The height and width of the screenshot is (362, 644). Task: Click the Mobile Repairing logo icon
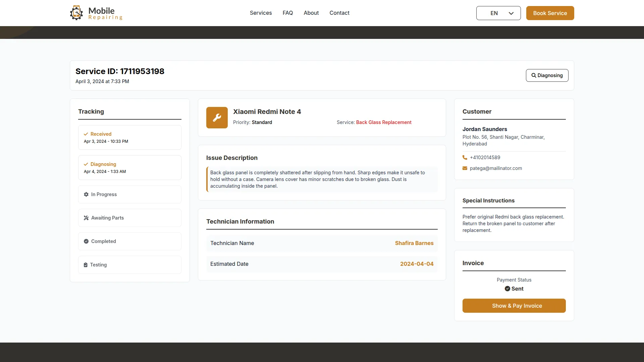[x=76, y=13]
